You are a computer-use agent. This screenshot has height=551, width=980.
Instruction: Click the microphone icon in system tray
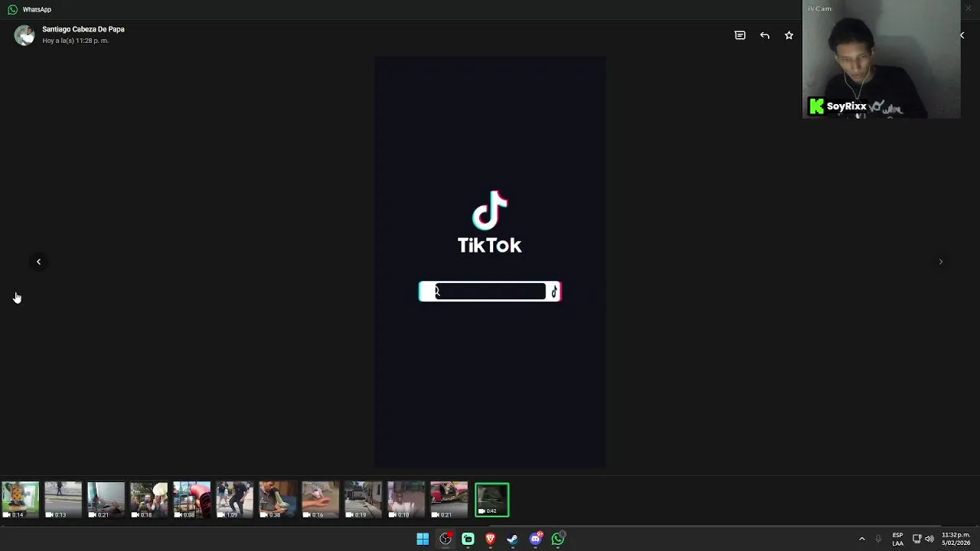coord(878,540)
